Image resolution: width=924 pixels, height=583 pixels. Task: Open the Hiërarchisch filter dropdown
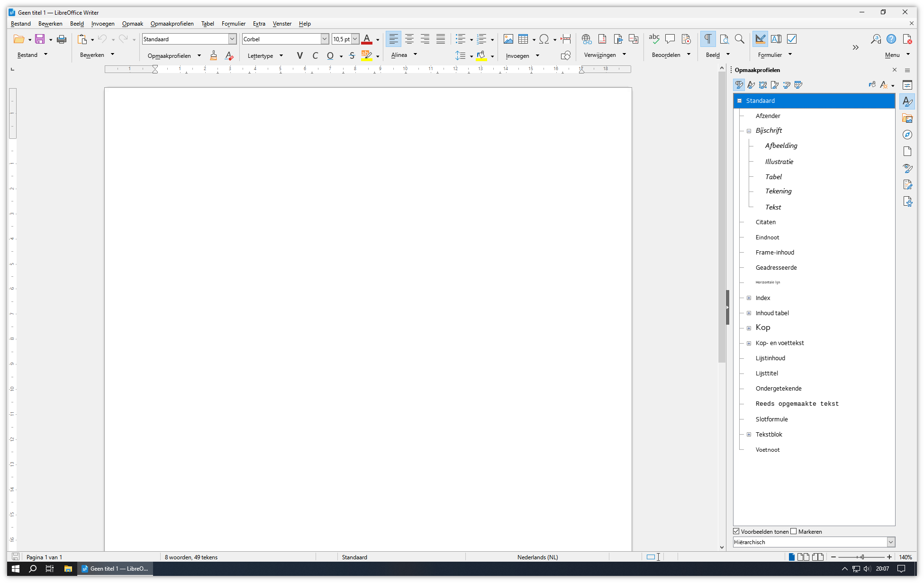(890, 542)
